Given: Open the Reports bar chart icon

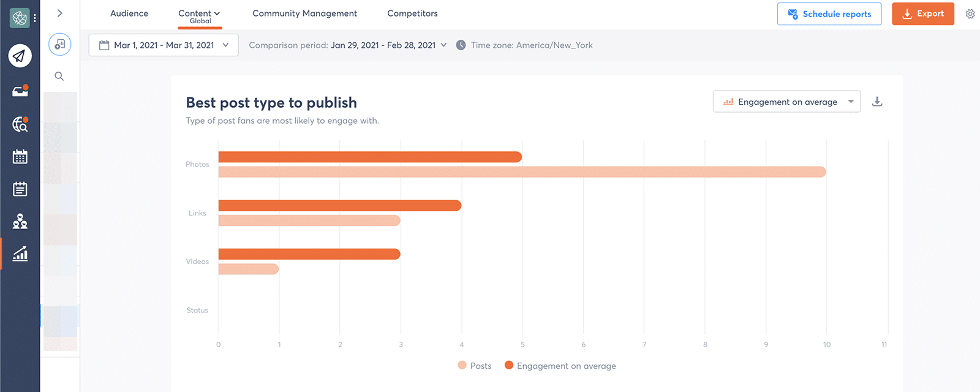Looking at the screenshot, I should (x=20, y=254).
